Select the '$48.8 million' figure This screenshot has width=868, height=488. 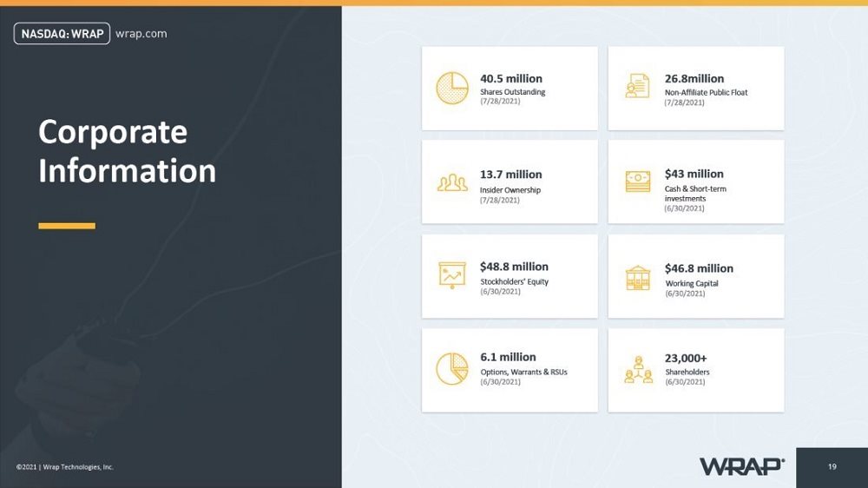(514, 267)
